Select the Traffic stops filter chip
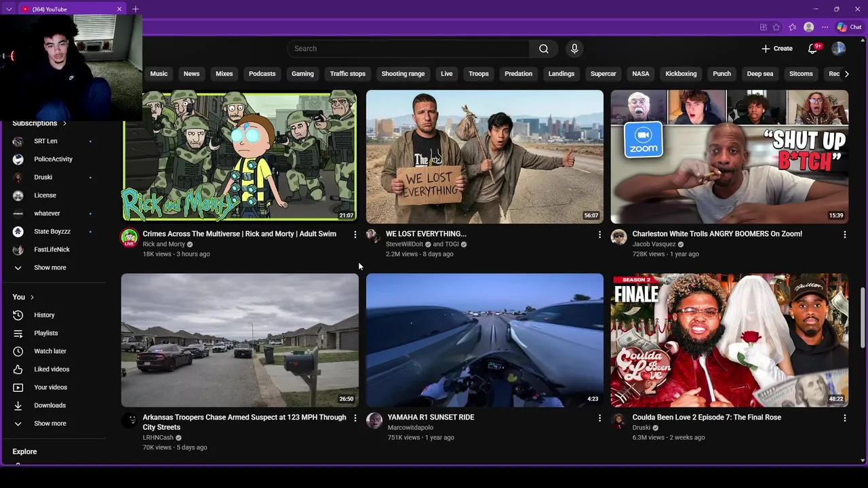Image resolution: width=868 pixels, height=488 pixels. pos(347,74)
